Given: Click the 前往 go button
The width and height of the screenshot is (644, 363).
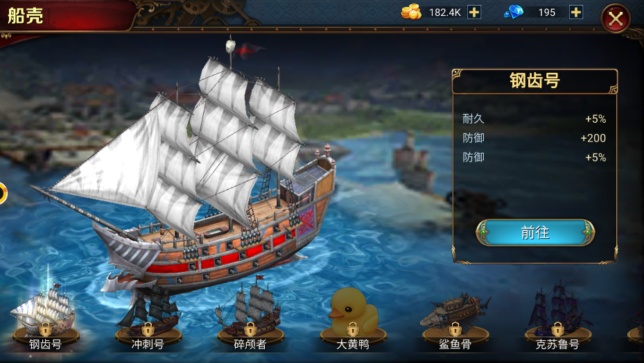Looking at the screenshot, I should (x=534, y=233).
